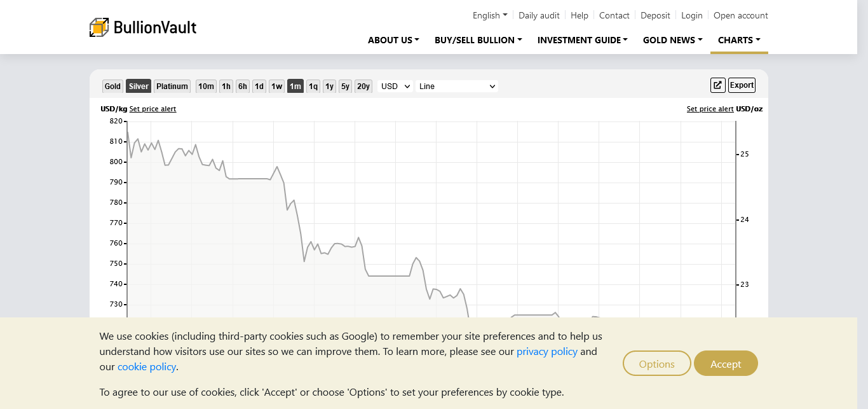
Task: Choose the 1w time range
Action: [276, 87]
